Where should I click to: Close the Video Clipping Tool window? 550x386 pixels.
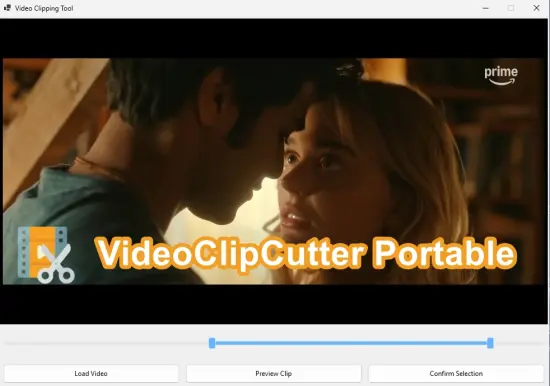pos(536,8)
